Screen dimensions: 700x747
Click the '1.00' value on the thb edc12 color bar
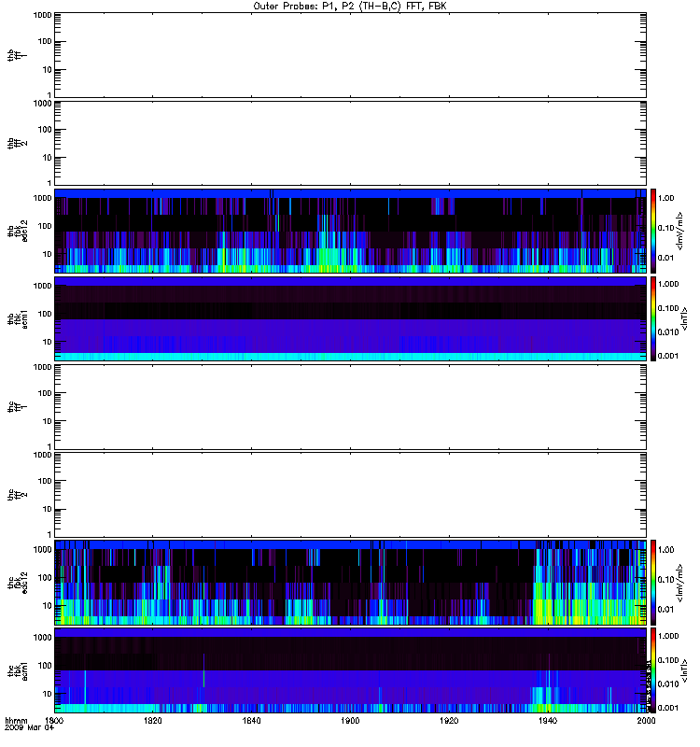(665, 198)
